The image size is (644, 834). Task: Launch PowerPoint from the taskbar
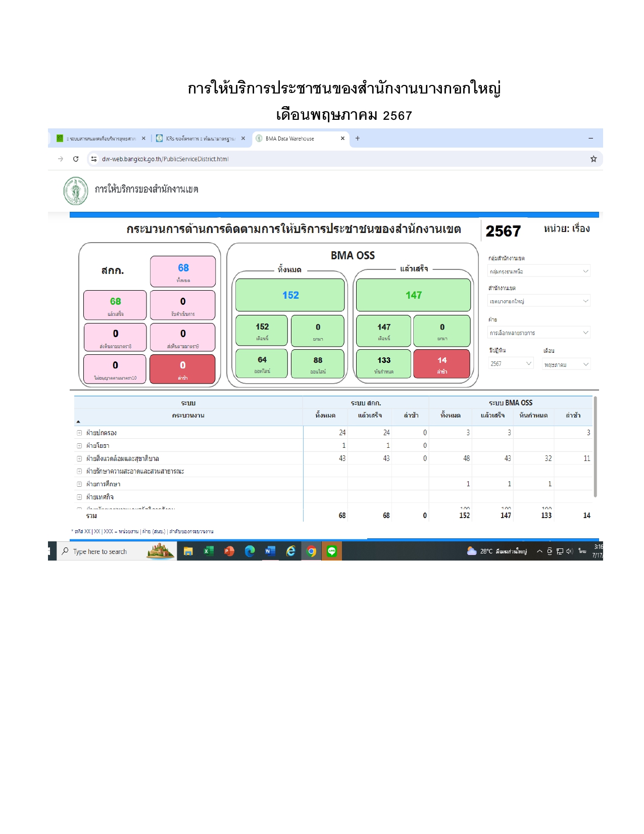click(229, 551)
